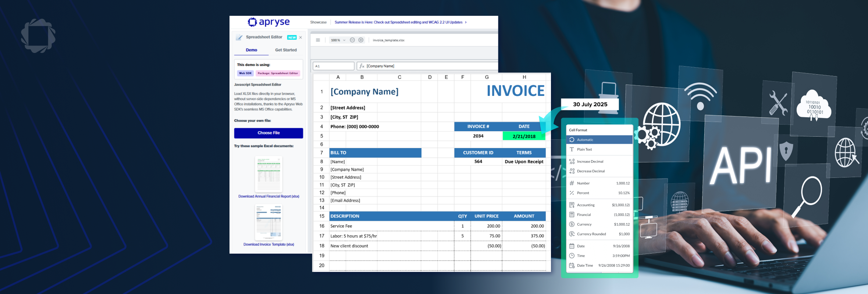The width and height of the screenshot is (868, 294).
Task: Switch to the Get Started tab
Action: coord(286,50)
